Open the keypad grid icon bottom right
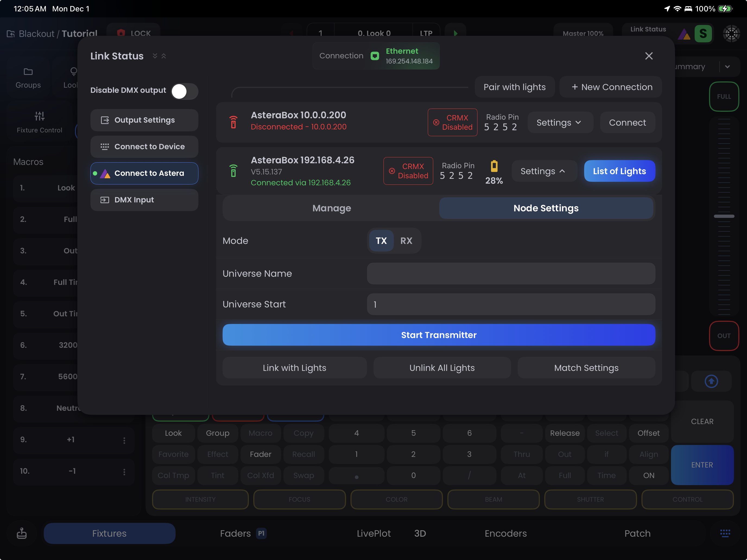747x560 pixels. point(725,533)
